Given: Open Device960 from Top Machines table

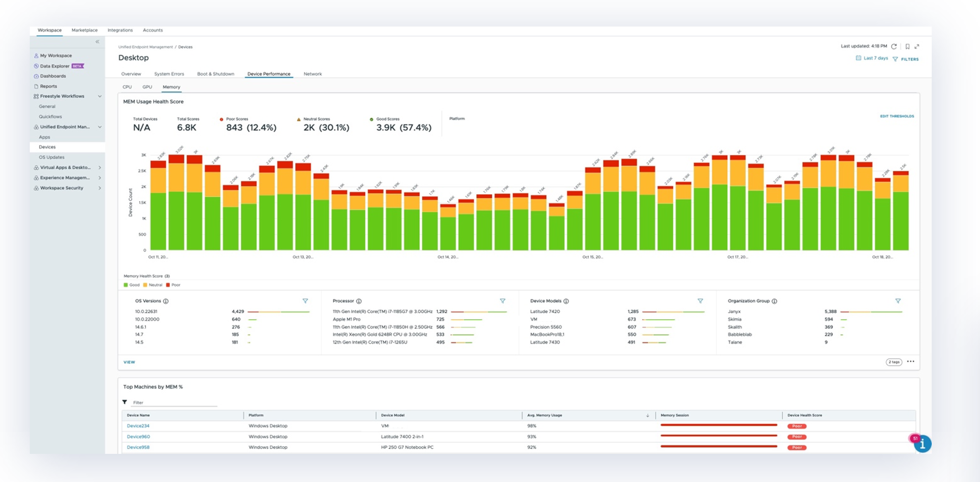Looking at the screenshot, I should coord(138,437).
